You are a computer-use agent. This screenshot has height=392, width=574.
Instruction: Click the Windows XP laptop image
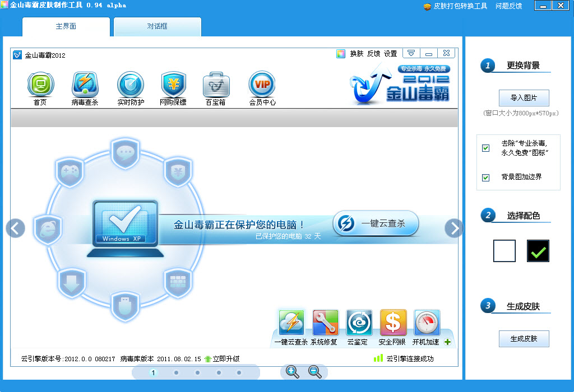[125, 228]
